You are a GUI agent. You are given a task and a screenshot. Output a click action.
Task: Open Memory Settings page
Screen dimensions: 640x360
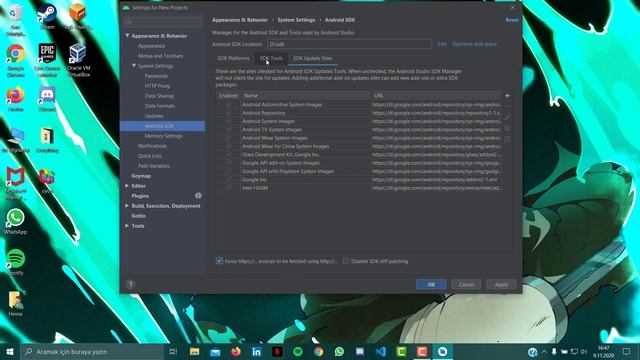point(163,136)
